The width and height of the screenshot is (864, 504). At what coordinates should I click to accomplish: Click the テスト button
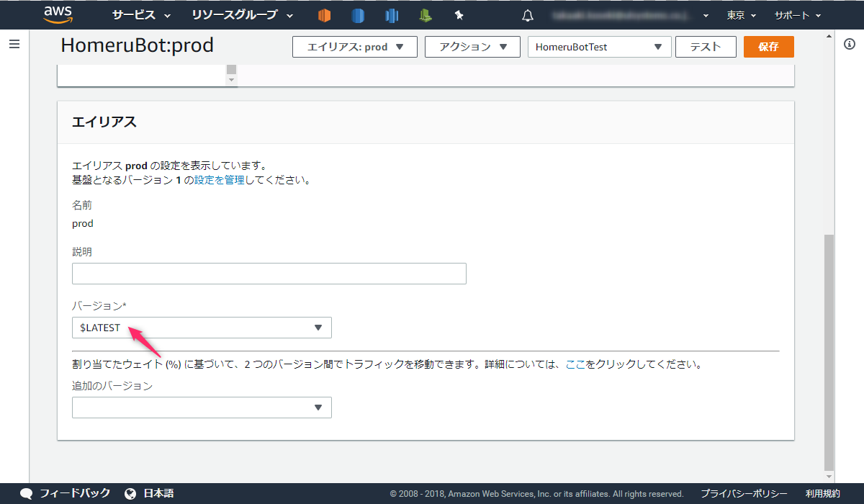(x=706, y=46)
